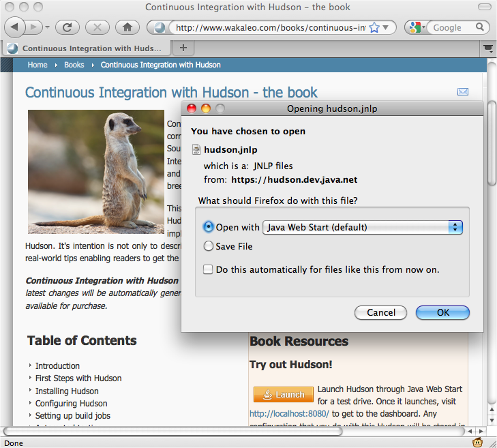Open the address bar history dropdown arrow
This screenshot has width=497, height=448.
point(386,27)
